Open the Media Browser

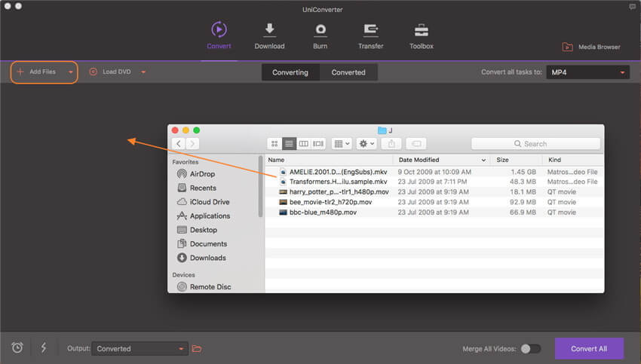click(x=591, y=47)
